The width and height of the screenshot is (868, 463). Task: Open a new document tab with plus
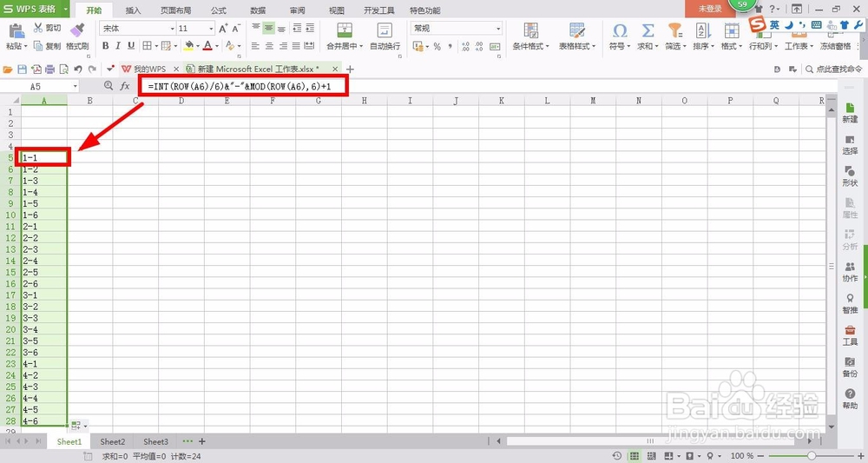(x=350, y=69)
